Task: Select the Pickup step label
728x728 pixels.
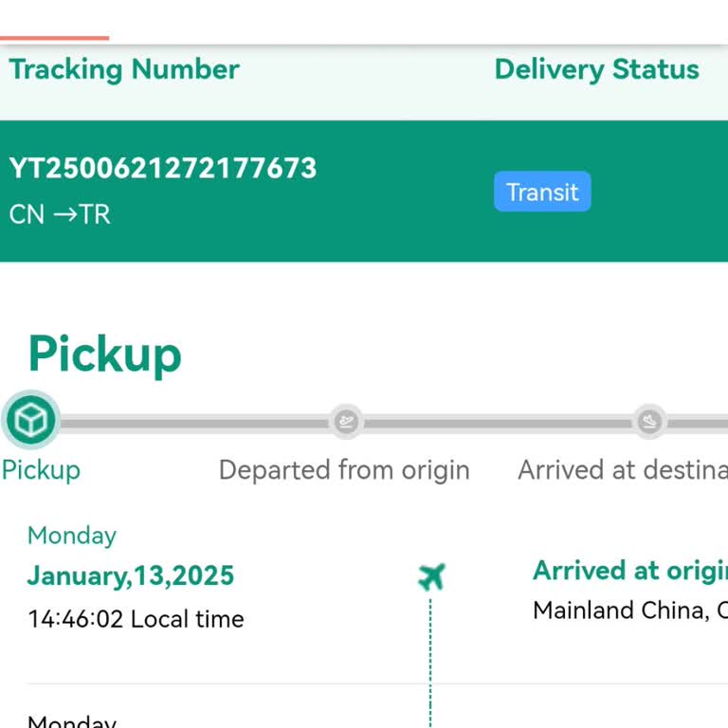Action: [x=41, y=470]
